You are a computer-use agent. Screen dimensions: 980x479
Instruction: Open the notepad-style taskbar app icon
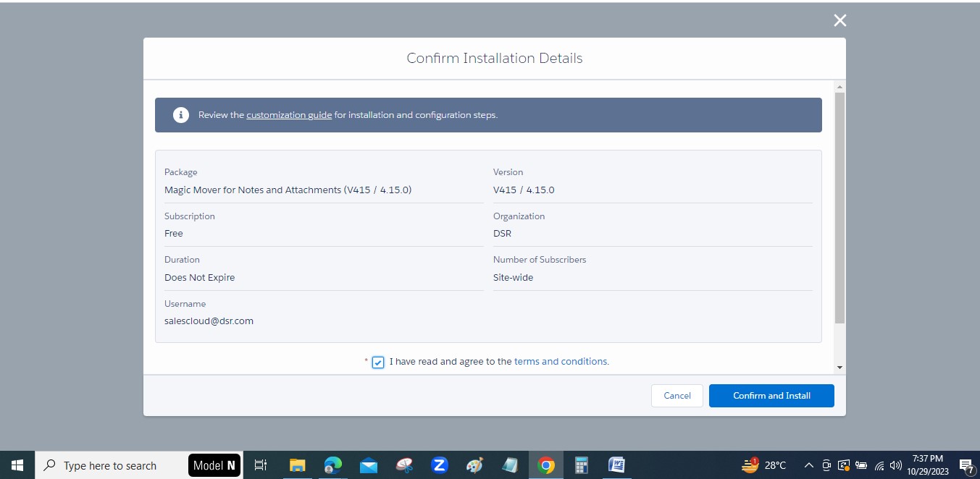[511, 465]
